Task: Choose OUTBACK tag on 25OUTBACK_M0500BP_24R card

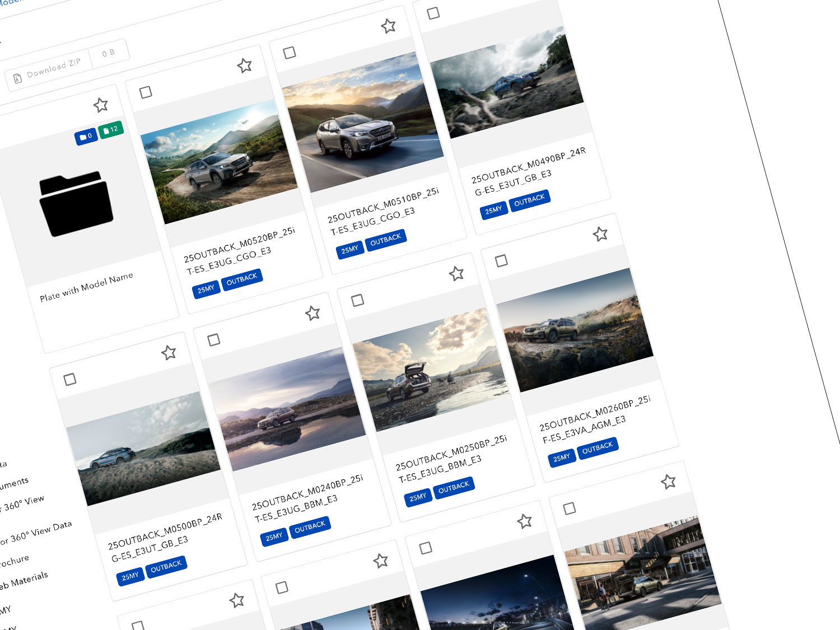Action: (166, 566)
